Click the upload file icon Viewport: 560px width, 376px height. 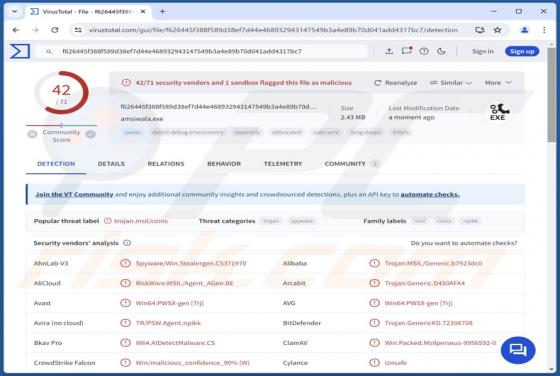point(389,51)
